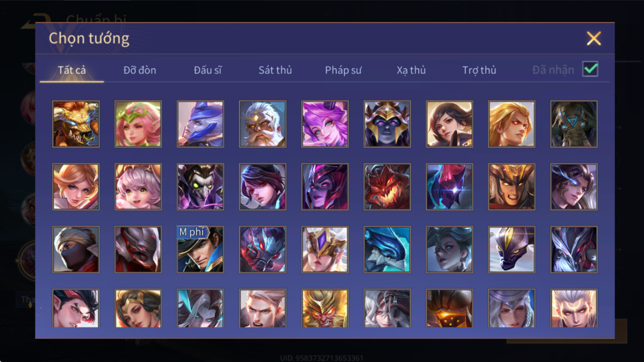Choose the white-bearded old man hero
The height and width of the screenshot is (362, 644).
(262, 124)
